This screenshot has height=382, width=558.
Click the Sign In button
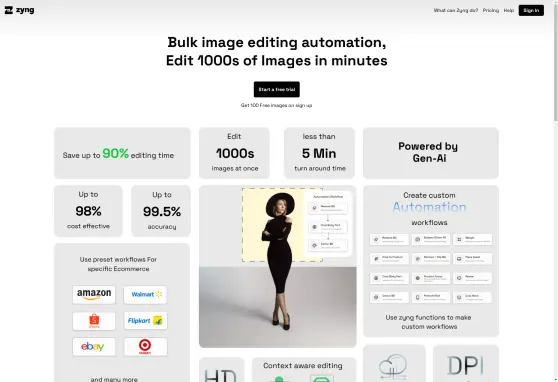click(x=531, y=10)
